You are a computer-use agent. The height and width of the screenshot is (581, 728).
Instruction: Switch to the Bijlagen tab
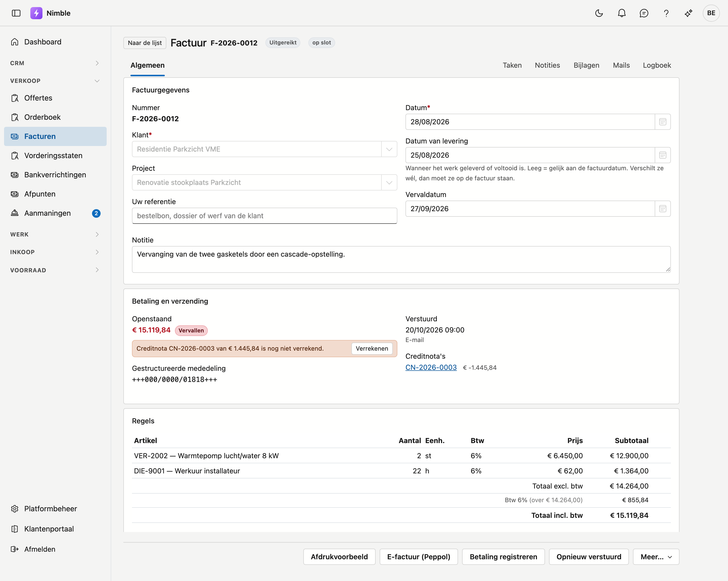click(x=586, y=65)
